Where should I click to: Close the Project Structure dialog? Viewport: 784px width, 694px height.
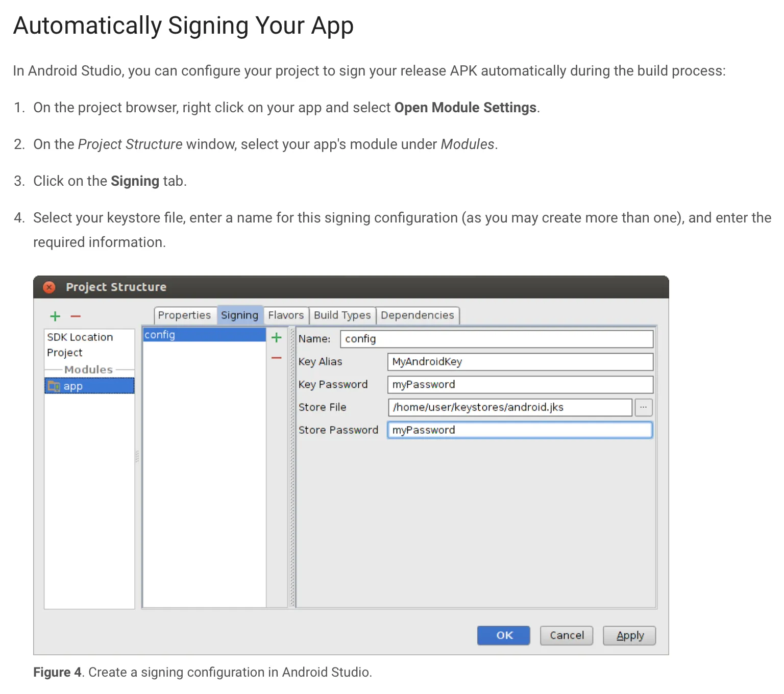pyautogui.click(x=49, y=287)
